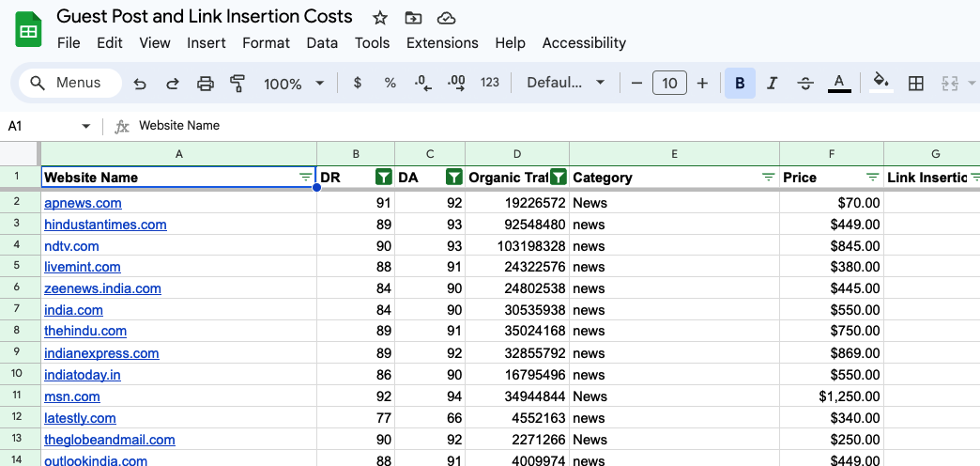The image size is (980, 466).
Task: Search the Menus box
Action: click(70, 84)
